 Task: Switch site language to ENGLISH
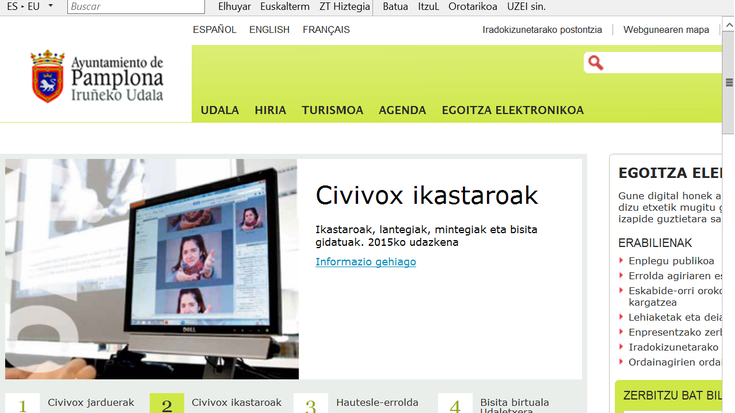[x=269, y=30]
